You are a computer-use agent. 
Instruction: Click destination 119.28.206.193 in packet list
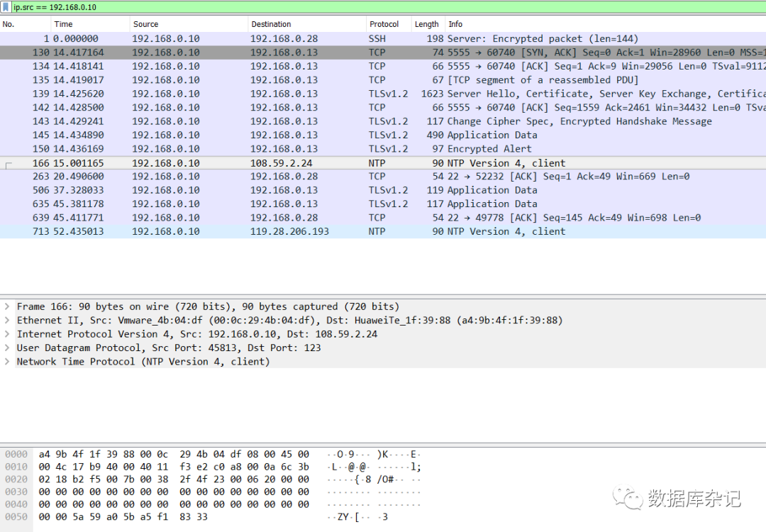289,231
